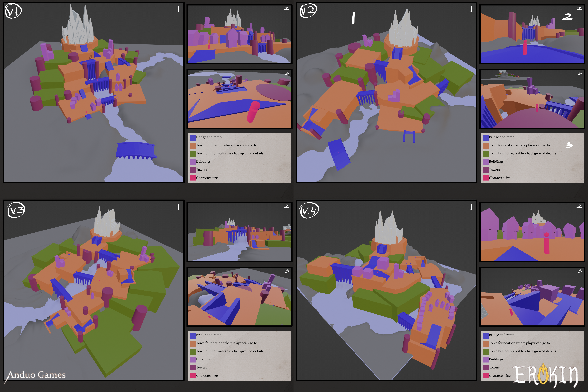Open V3 view 2 distant town render
588x392 pixels.
click(x=240, y=232)
